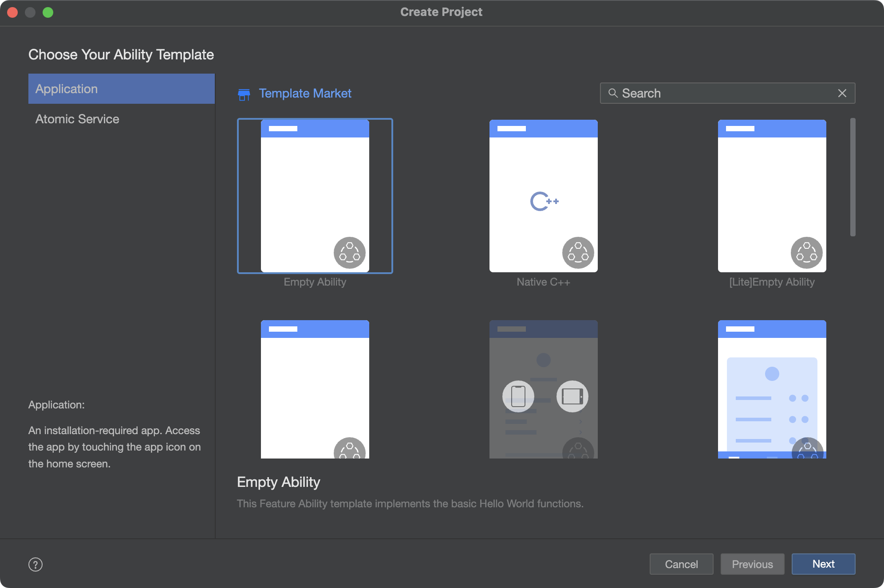Click the help question mark icon

(x=35, y=563)
